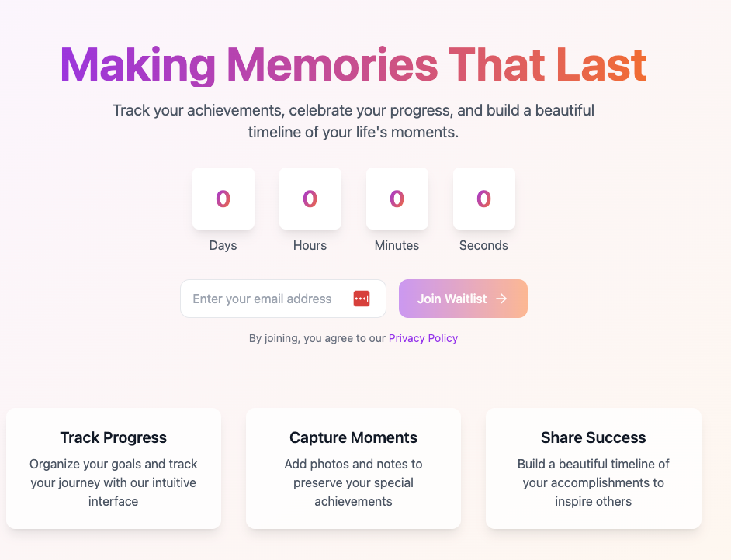Click the Seconds label under the counter

[484, 246]
